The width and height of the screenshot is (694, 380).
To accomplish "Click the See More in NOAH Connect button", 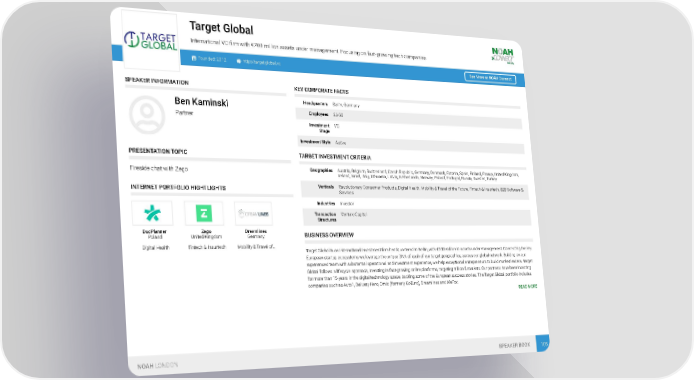I will (490, 78).
